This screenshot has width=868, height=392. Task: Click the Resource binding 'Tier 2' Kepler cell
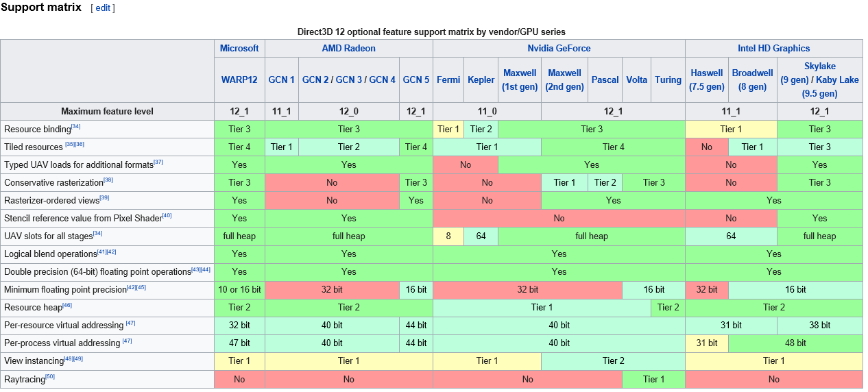tap(481, 129)
